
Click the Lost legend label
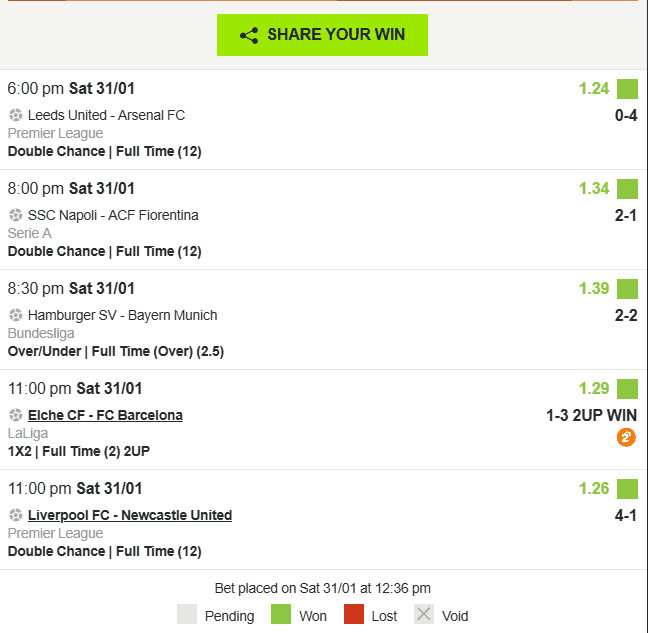[384, 616]
